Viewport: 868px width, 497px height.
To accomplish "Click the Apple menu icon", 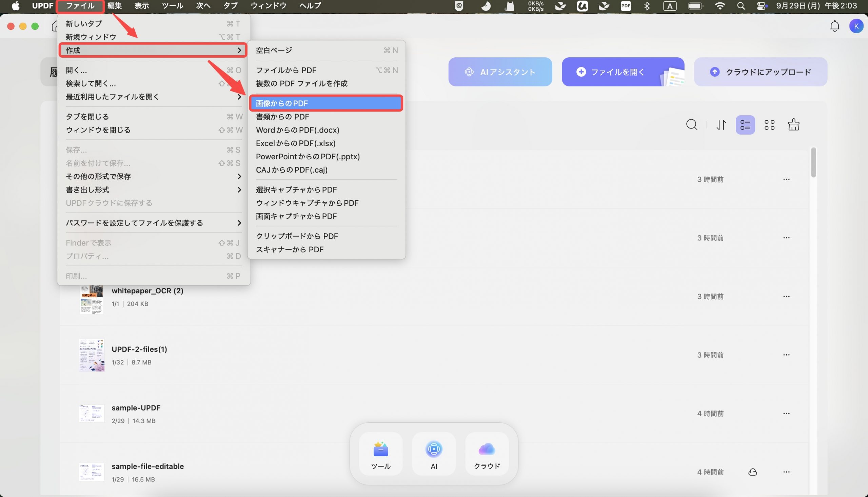I will (x=15, y=6).
